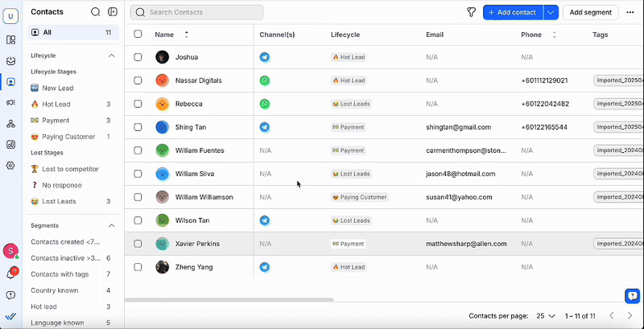Click Nassar Digitals' WhatsApp channel icon

click(264, 81)
